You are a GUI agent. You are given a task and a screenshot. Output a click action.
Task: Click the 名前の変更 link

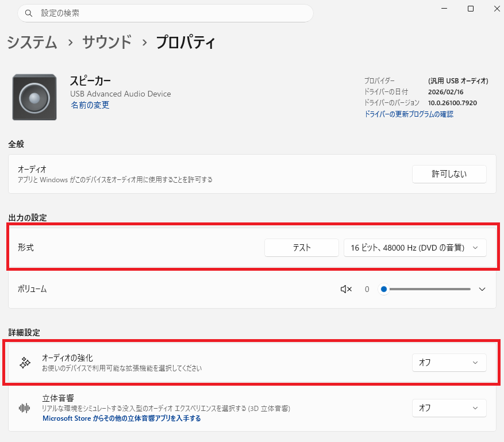[90, 105]
